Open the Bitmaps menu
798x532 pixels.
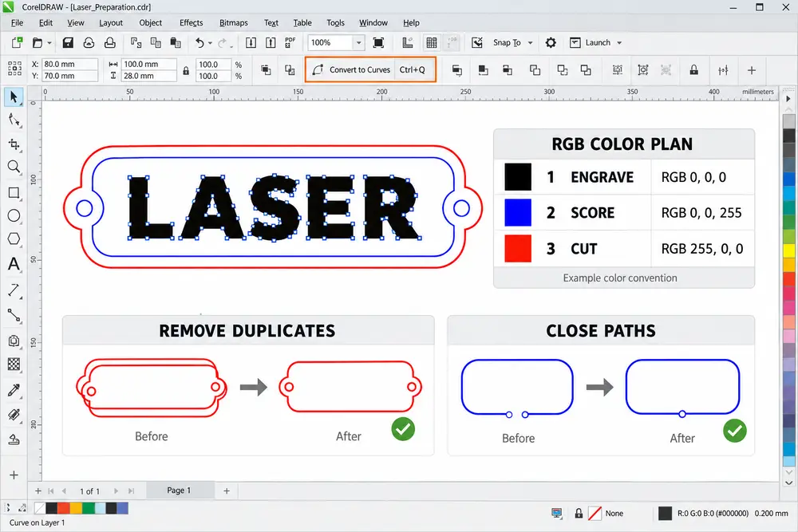[x=234, y=22]
